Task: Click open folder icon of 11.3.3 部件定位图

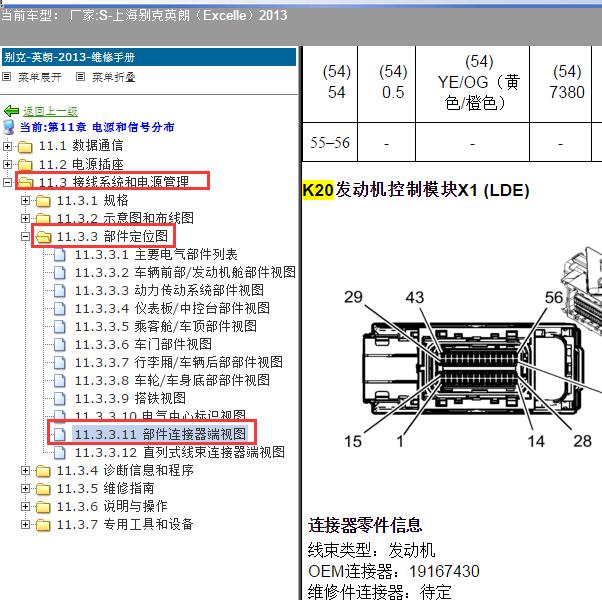Action: [43, 237]
